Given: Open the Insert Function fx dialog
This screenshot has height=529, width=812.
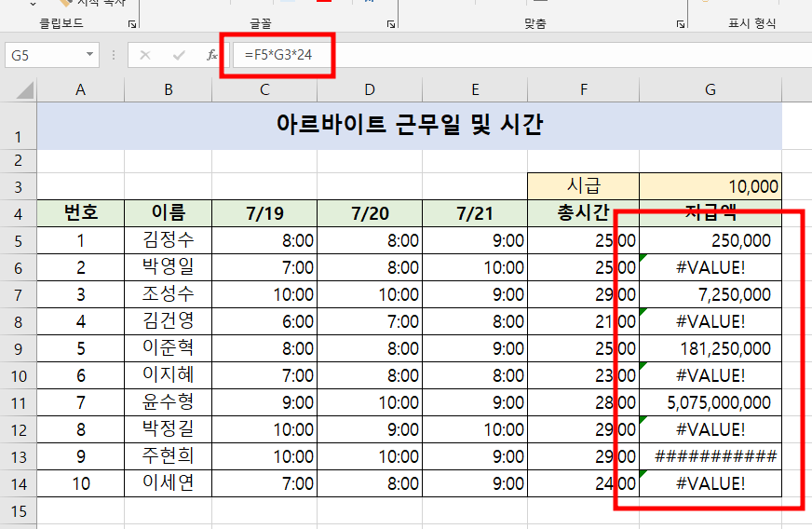Looking at the screenshot, I should pos(211,55).
